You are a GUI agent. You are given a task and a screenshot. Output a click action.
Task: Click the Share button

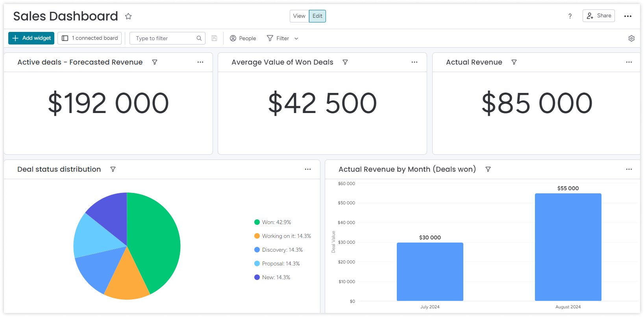599,16
